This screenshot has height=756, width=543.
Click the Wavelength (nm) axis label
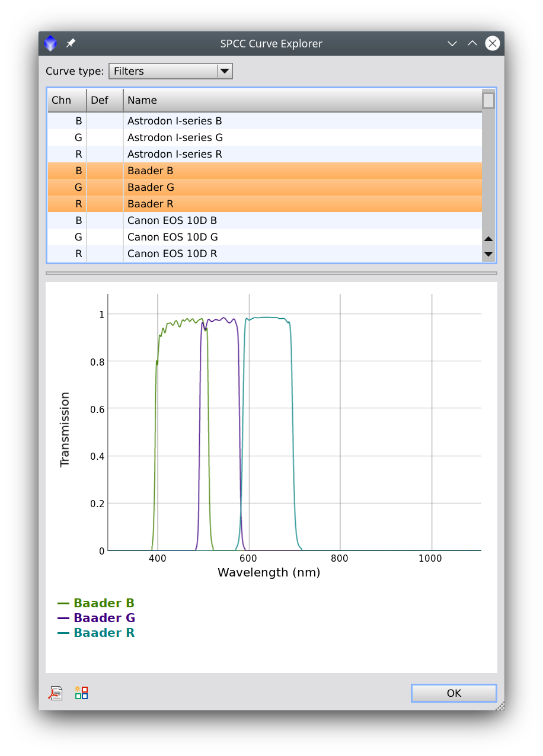click(269, 572)
